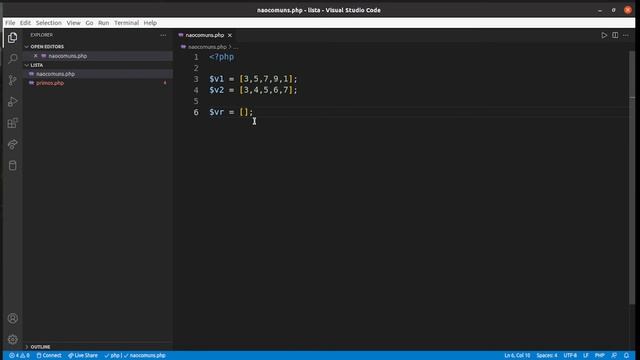This screenshot has height=360, width=640.
Task: Open the database icon in activity bar
Action: 13,165
